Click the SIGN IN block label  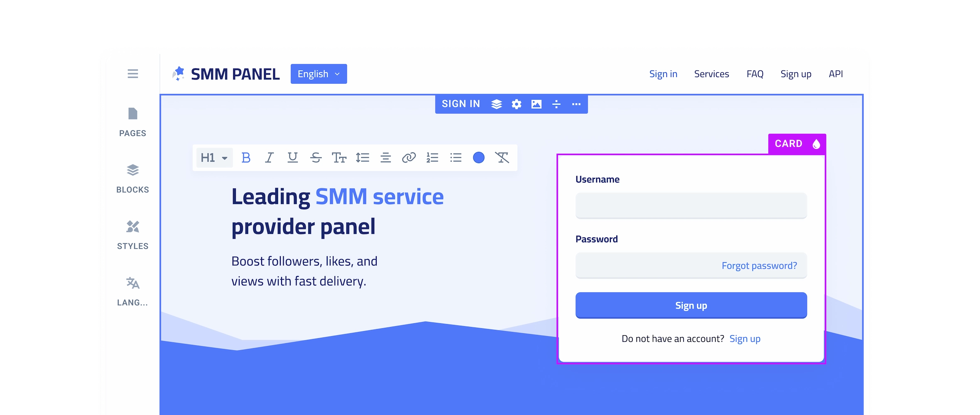click(x=461, y=104)
